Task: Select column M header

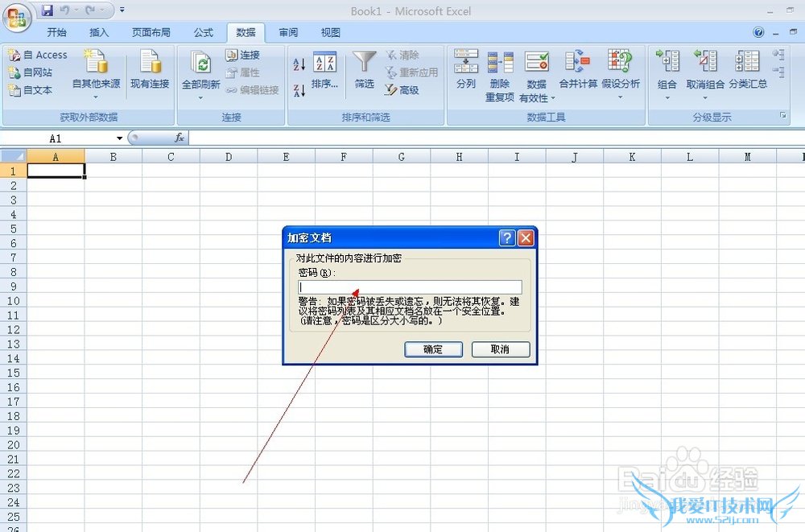Action: [x=748, y=157]
